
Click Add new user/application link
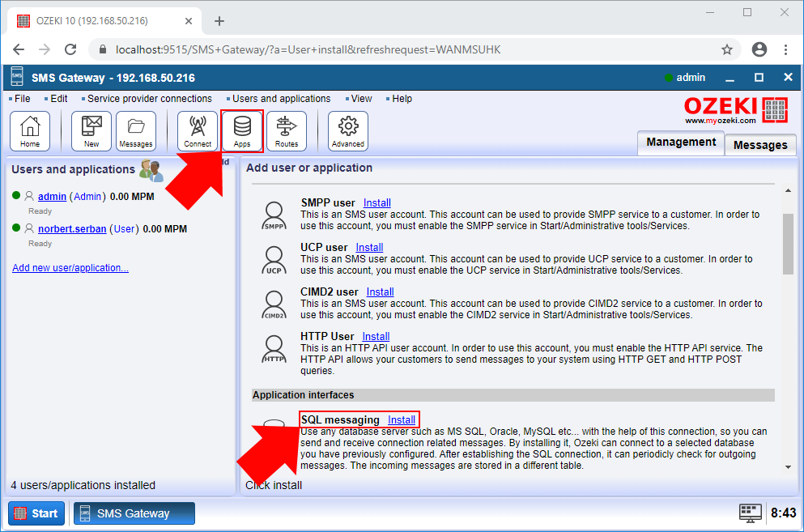tap(70, 267)
